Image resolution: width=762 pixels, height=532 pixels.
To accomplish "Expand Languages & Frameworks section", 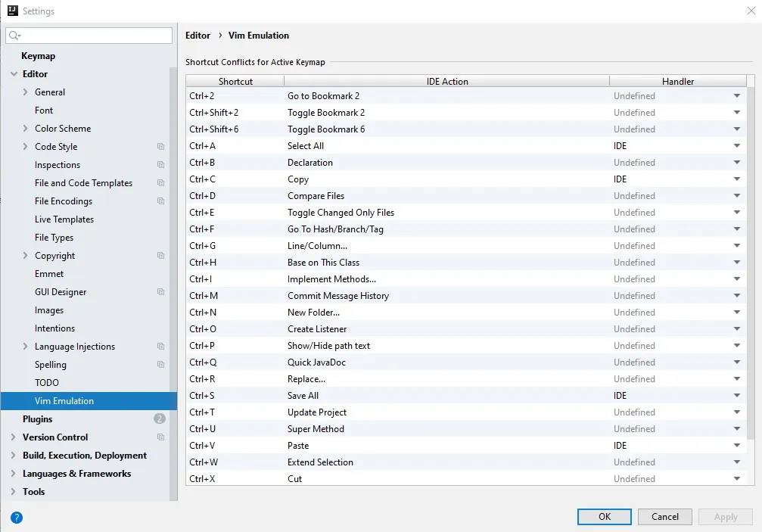I will click(x=13, y=474).
